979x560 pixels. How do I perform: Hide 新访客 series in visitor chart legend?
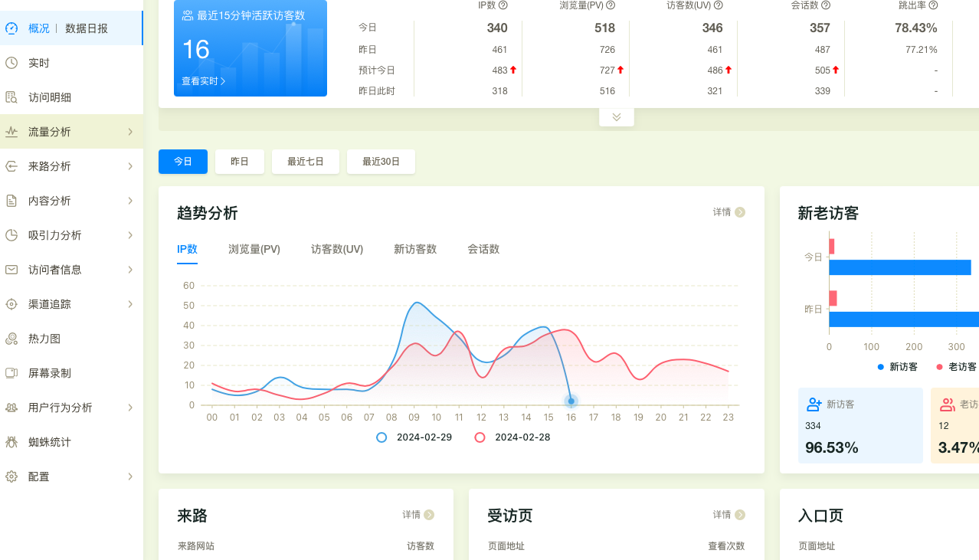click(897, 367)
